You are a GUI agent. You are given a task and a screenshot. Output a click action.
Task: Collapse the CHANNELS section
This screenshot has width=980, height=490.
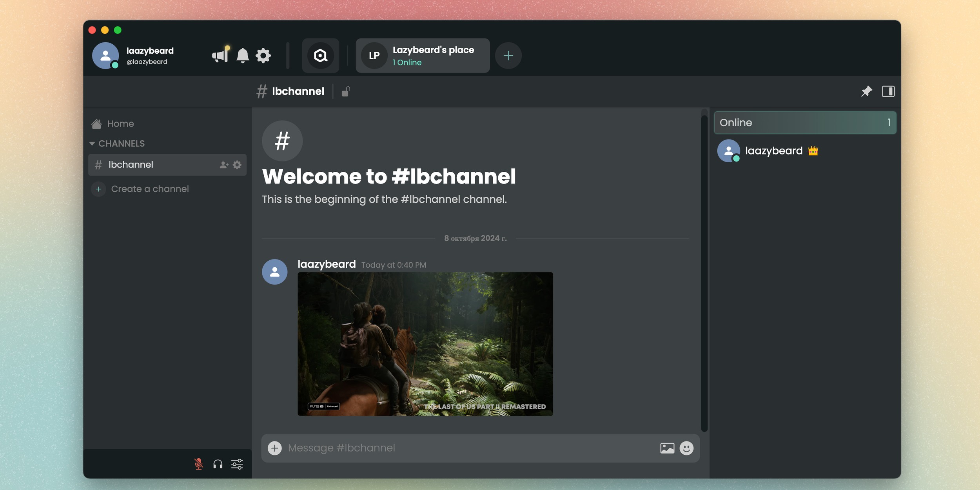tap(117, 143)
